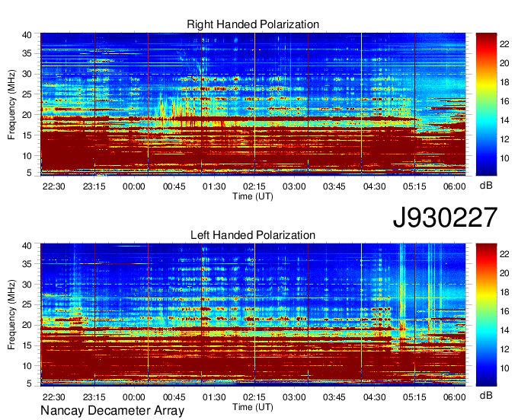Click 'Time (UT)' label under Right Handed plot
Image resolution: width=518 pixels, height=420 pixels.
click(253, 196)
